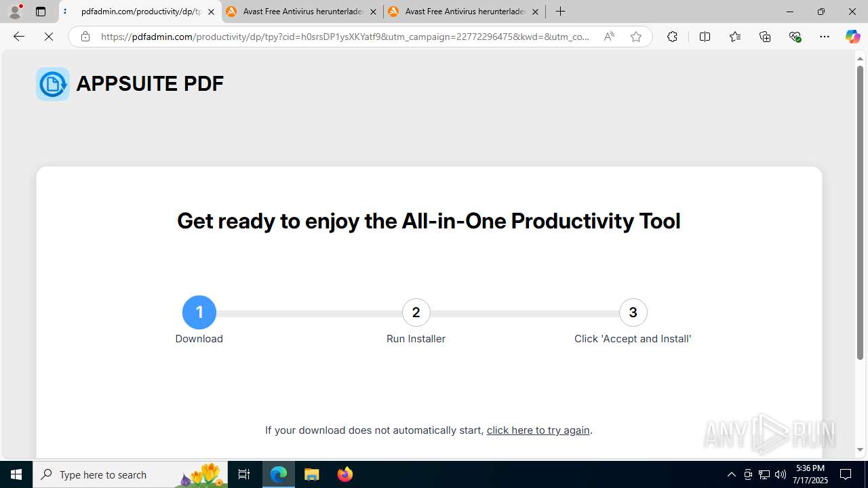Click the APPSUITE PDF brand title
The width and height of the screenshot is (868, 488).
150,83
